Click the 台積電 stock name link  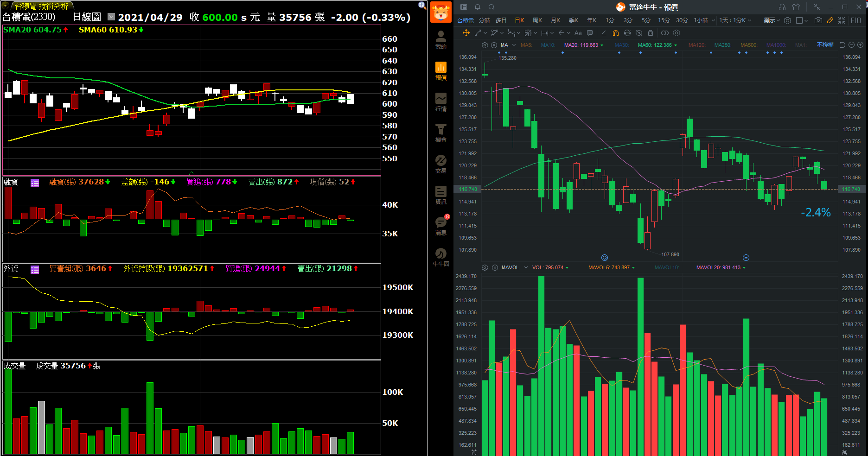pyautogui.click(x=466, y=20)
